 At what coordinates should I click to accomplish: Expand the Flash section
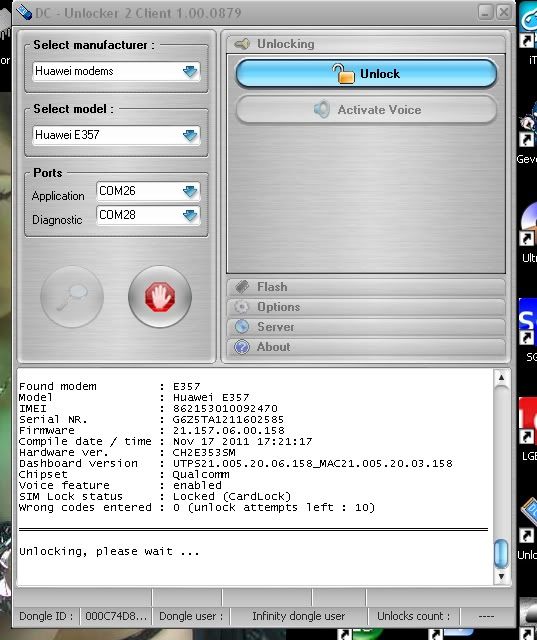(366, 287)
